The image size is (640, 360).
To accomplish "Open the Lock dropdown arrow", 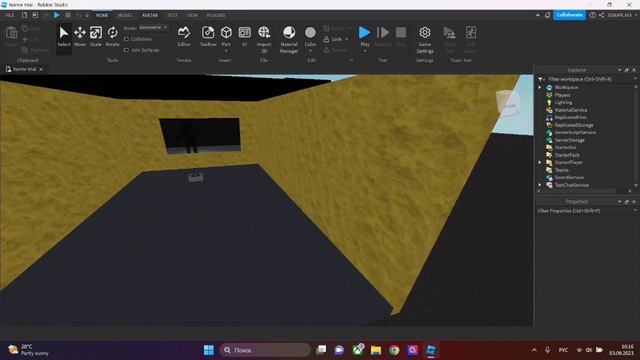I will click(x=347, y=39).
